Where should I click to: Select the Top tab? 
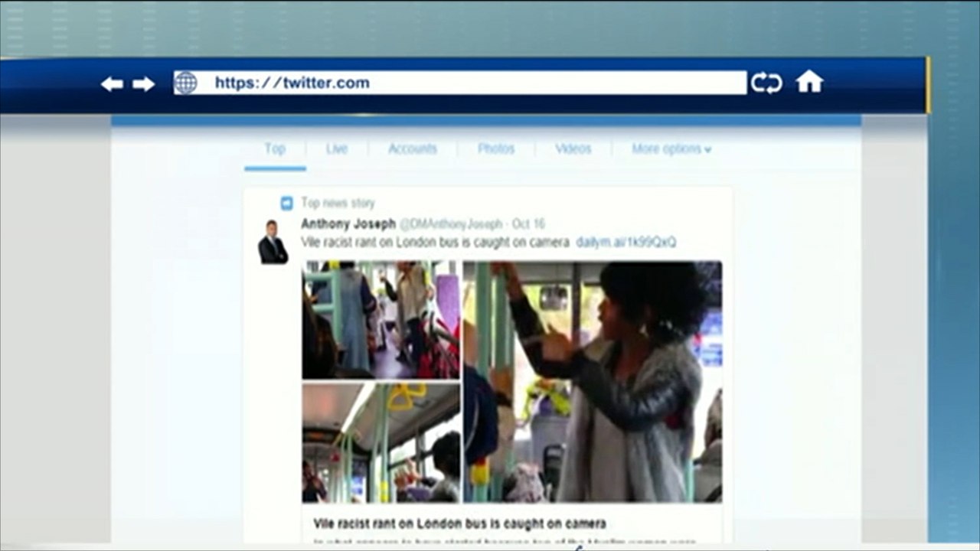coord(275,149)
